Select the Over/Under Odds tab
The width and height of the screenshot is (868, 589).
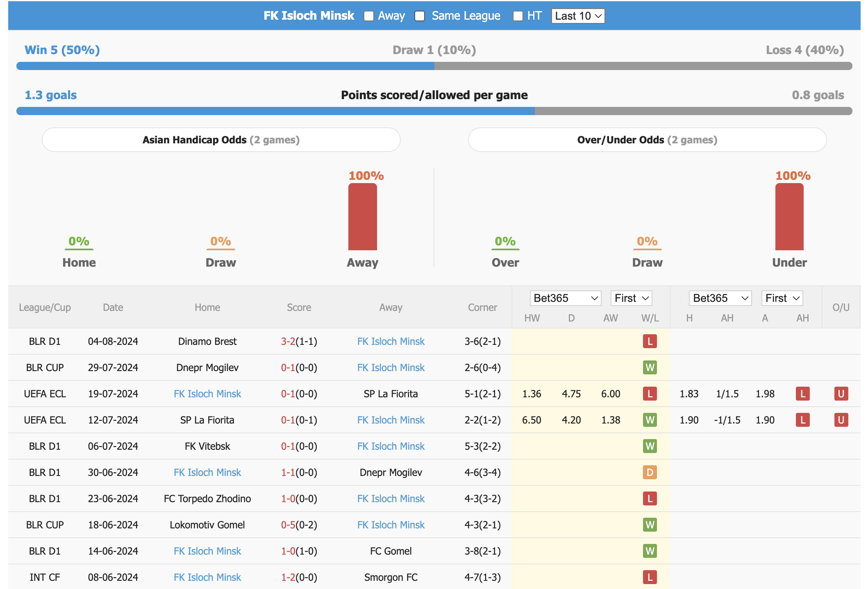coord(647,140)
